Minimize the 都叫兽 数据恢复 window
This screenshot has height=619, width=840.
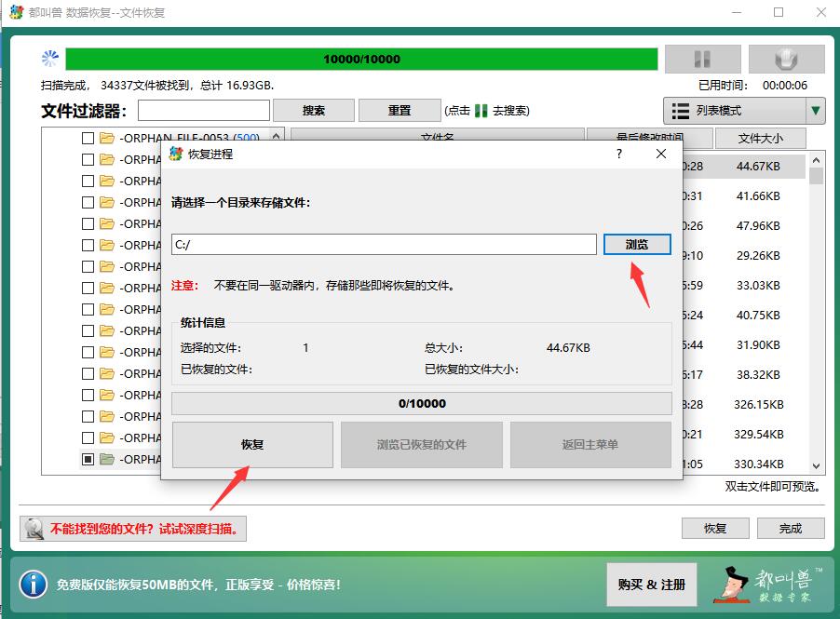pos(738,12)
